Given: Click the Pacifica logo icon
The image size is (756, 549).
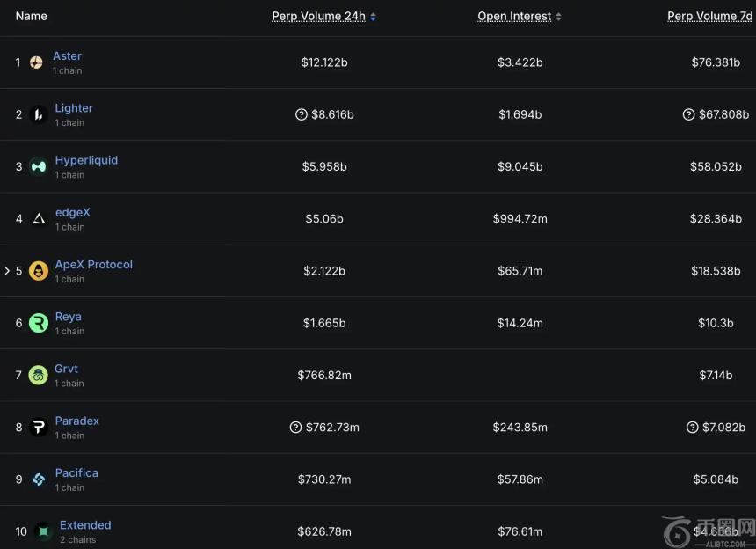Looking at the screenshot, I should pyautogui.click(x=38, y=479).
